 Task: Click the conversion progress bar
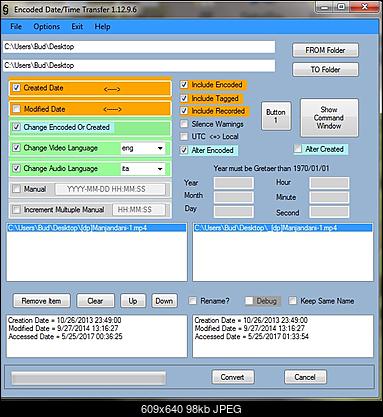coord(88,378)
